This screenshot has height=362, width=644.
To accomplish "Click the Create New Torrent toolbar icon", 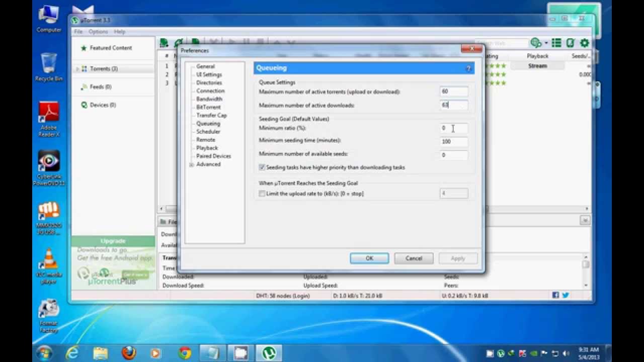I will 195,43.
